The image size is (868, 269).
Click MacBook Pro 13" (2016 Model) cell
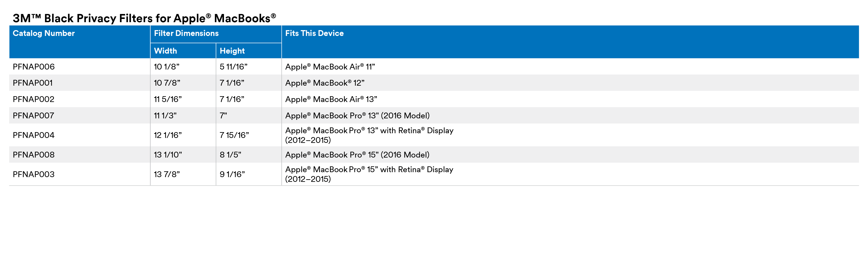point(357,116)
